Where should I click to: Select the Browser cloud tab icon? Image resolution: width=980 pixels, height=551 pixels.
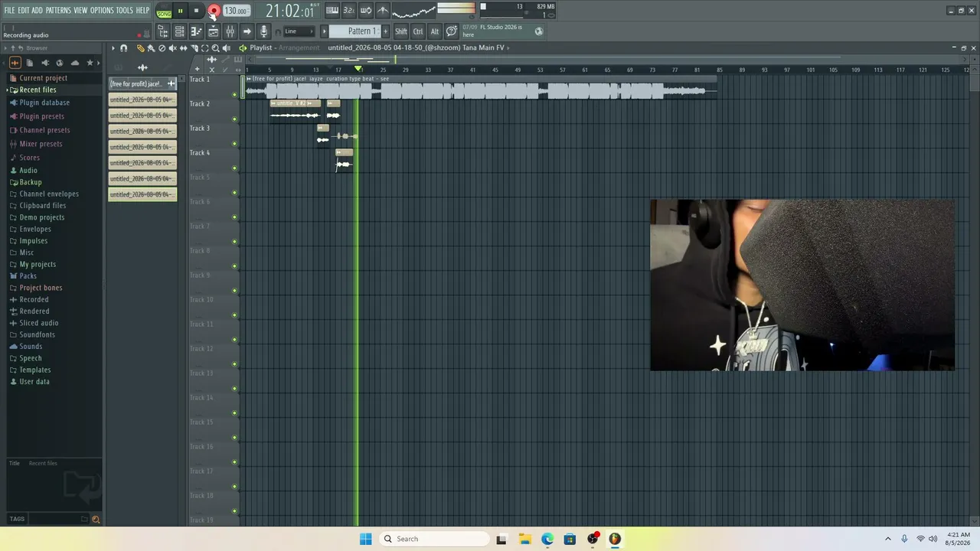coord(74,63)
